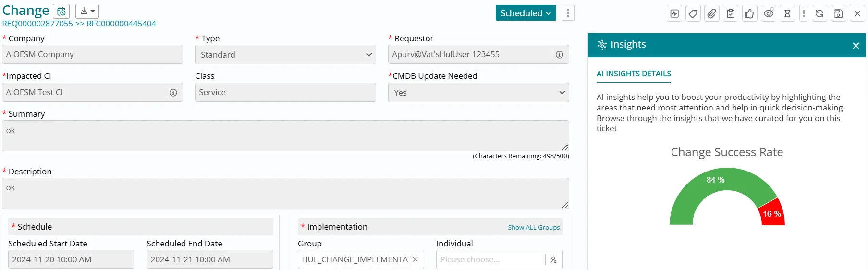
Task: Expand the Type dropdown showing Standard
Action: tap(285, 55)
